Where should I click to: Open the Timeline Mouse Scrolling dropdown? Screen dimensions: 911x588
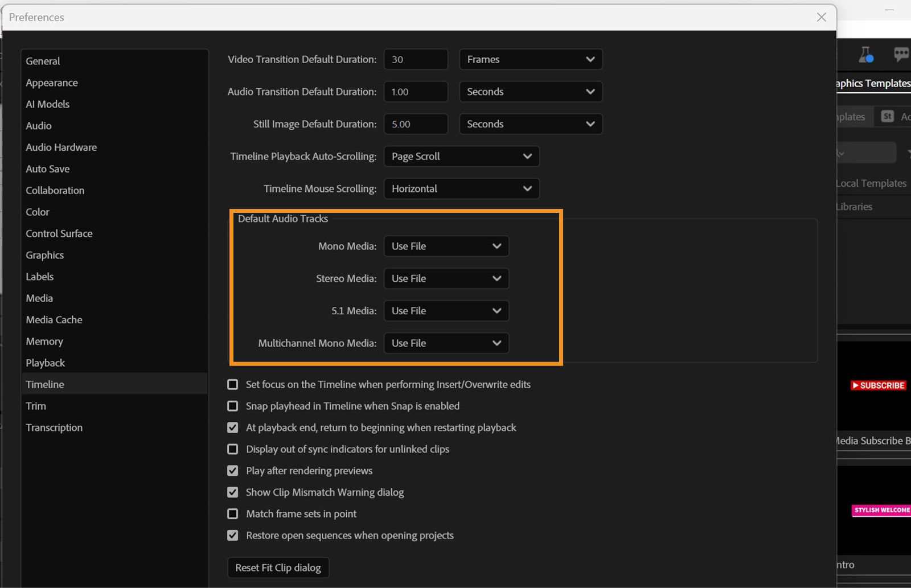[x=461, y=188]
